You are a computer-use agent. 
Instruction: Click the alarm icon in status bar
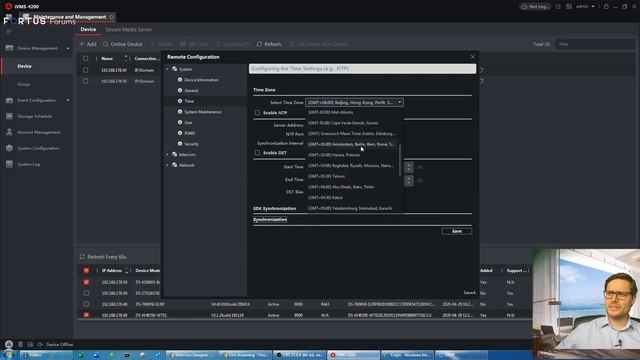point(9,344)
